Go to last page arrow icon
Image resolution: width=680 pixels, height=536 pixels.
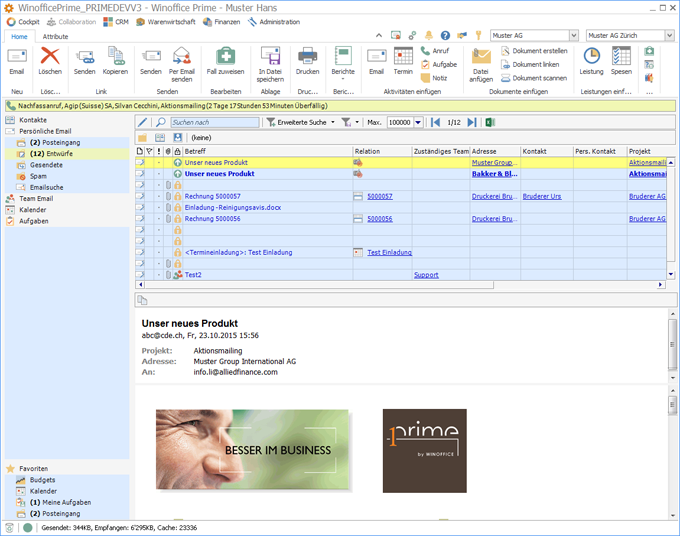(472, 122)
